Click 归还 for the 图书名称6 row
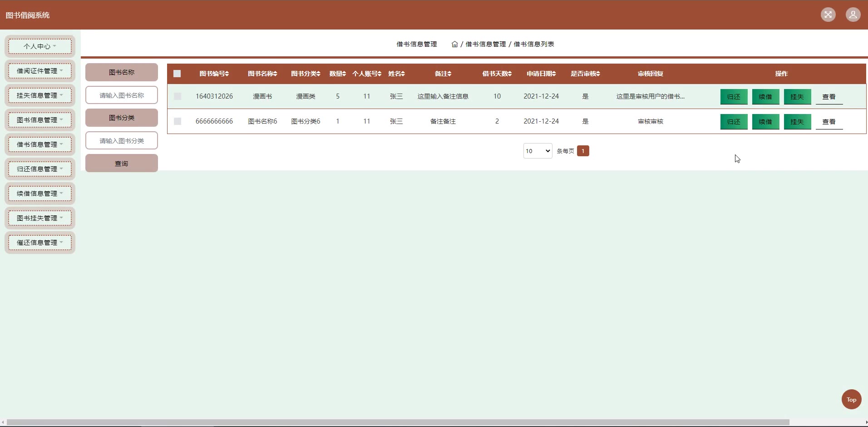This screenshot has height=427, width=868. click(x=734, y=122)
